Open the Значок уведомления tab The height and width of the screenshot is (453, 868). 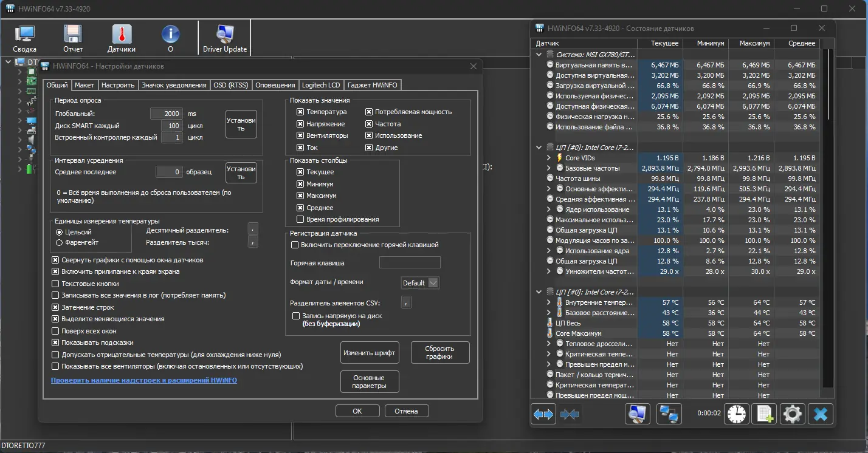pos(174,85)
